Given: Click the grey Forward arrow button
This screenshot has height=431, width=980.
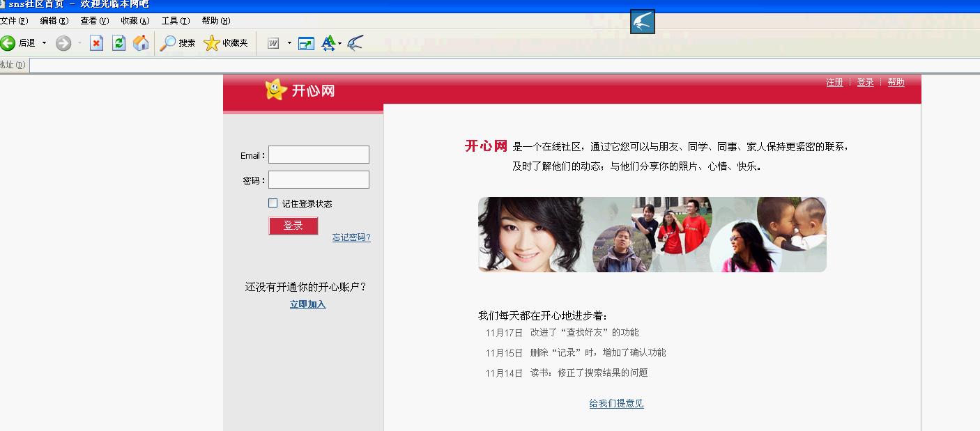Looking at the screenshot, I should [x=63, y=43].
